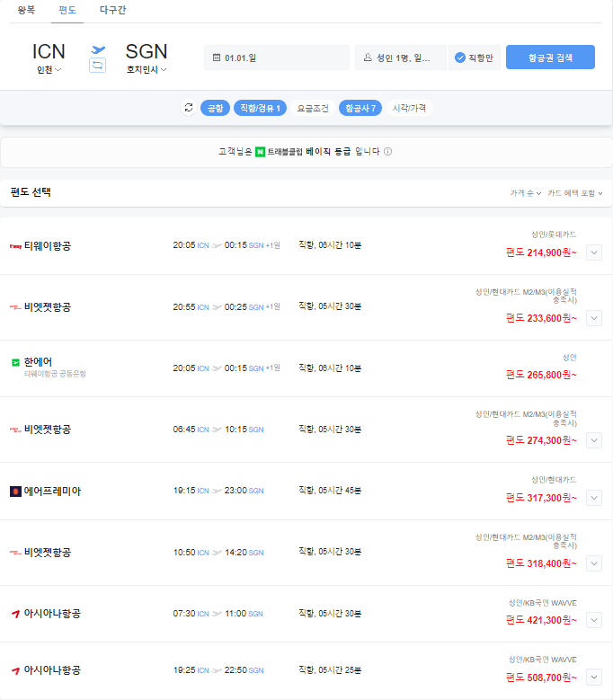Expand 티웨이항공 214,900원 fare details

click(x=594, y=253)
